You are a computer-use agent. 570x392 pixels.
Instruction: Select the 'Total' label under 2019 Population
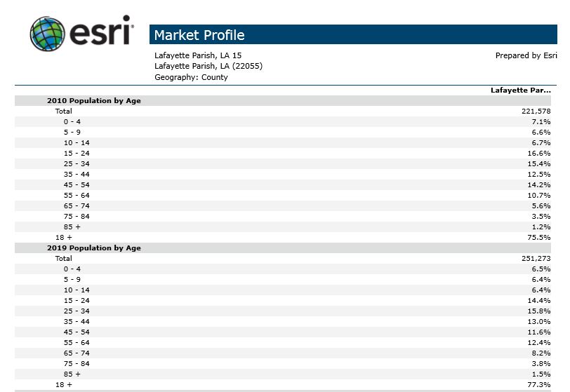coord(64,259)
